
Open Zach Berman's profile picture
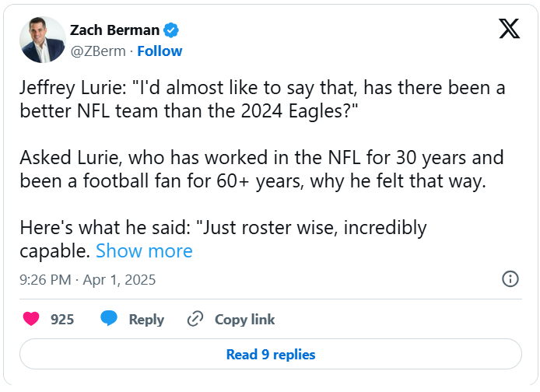(x=43, y=40)
